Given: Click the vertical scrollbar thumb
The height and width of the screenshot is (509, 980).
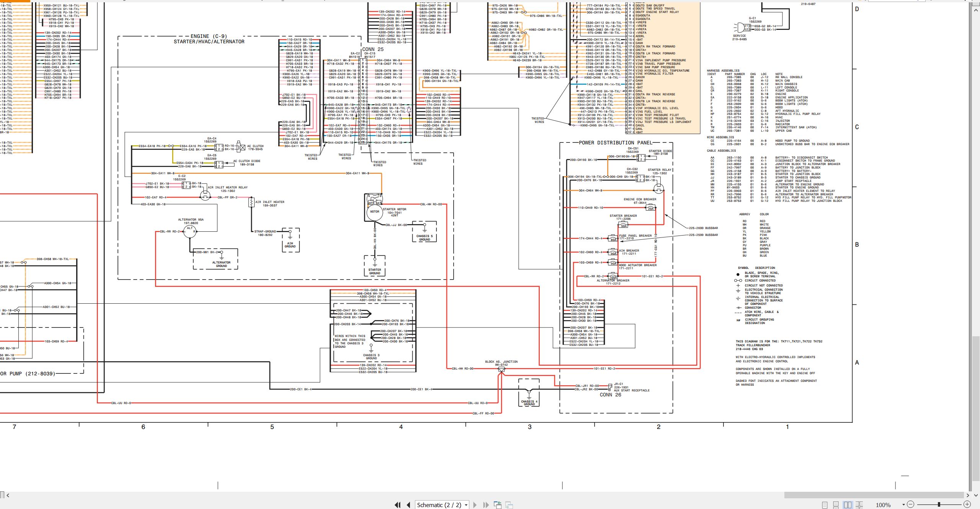Looking at the screenshot, I should tap(976, 408).
